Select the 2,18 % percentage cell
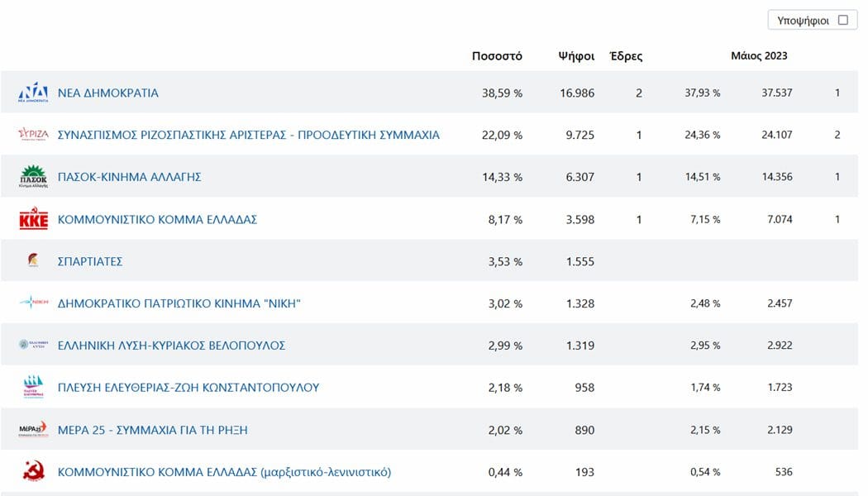 [505, 388]
